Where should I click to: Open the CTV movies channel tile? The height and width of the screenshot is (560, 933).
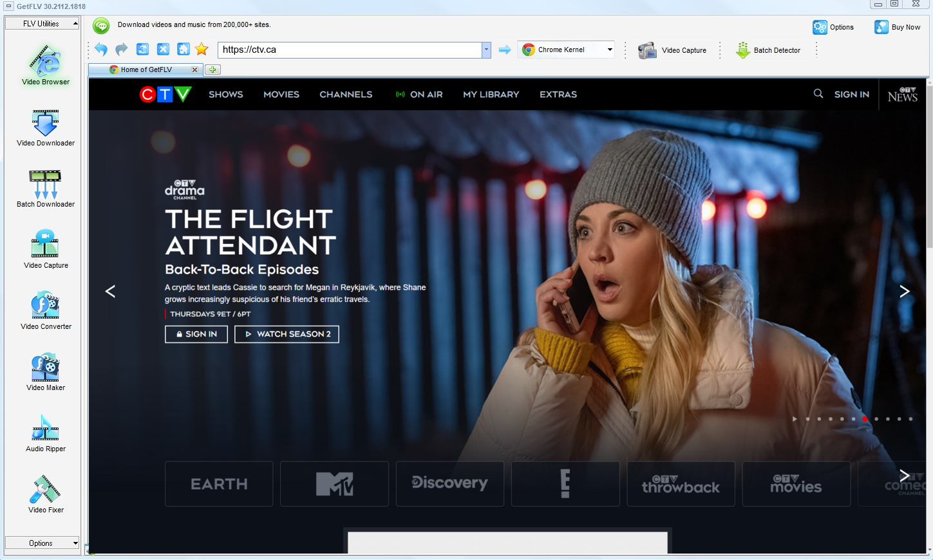[796, 484]
